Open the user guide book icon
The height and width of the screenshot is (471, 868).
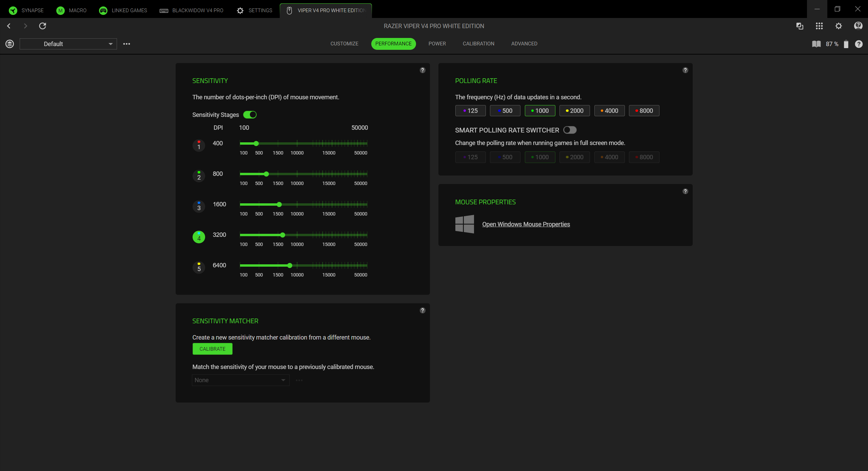click(x=816, y=44)
